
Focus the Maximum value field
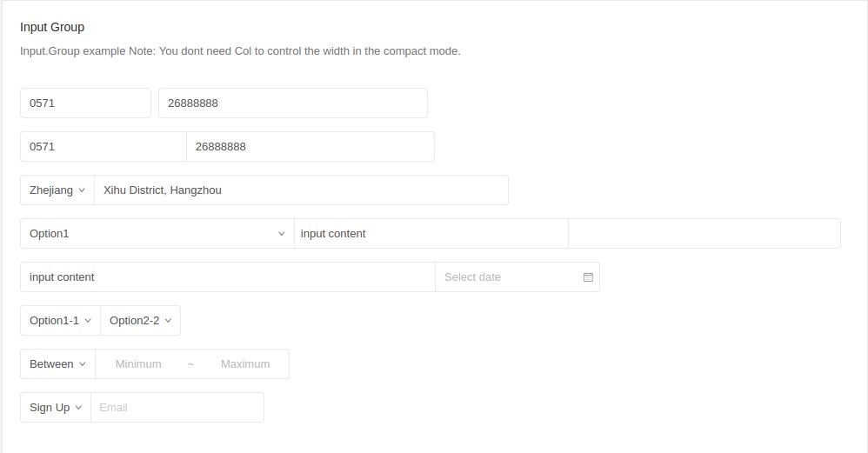pos(245,364)
